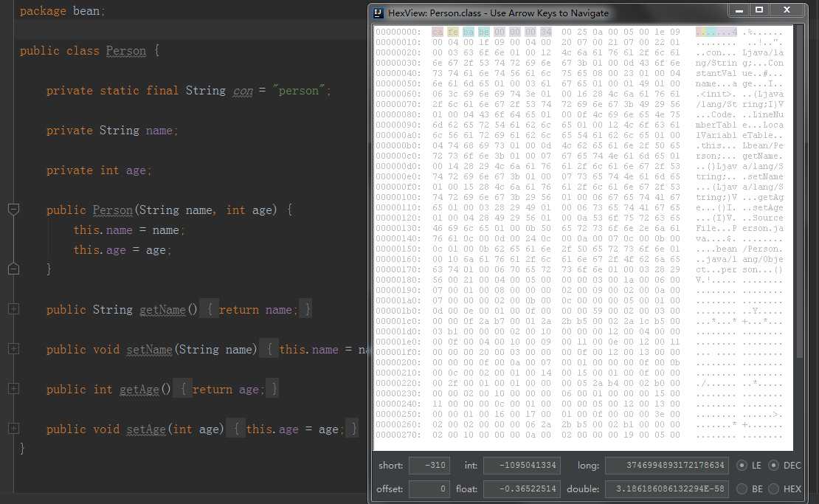Click the double value field
The width and height of the screenshot is (819, 504).
667,489
